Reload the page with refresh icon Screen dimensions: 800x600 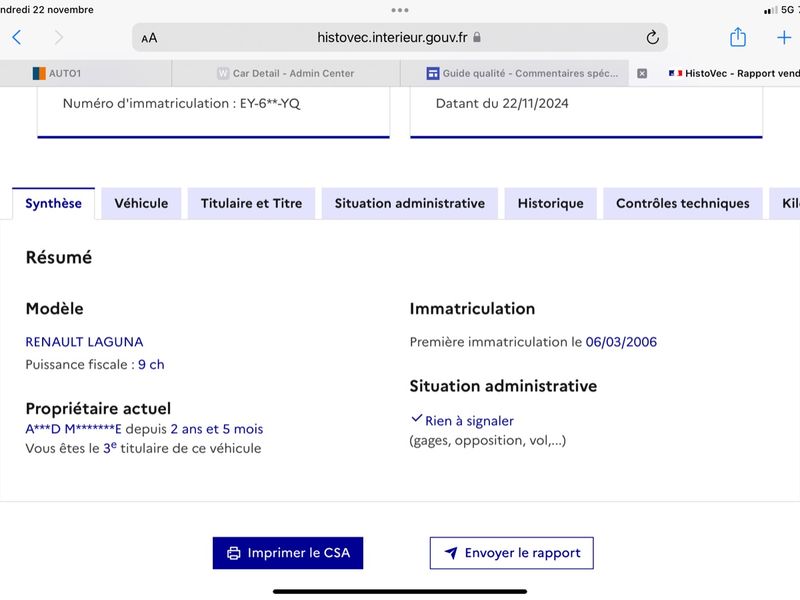point(652,37)
